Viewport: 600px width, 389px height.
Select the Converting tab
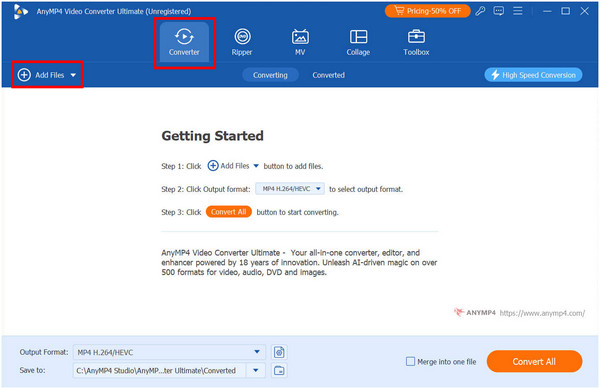(270, 75)
